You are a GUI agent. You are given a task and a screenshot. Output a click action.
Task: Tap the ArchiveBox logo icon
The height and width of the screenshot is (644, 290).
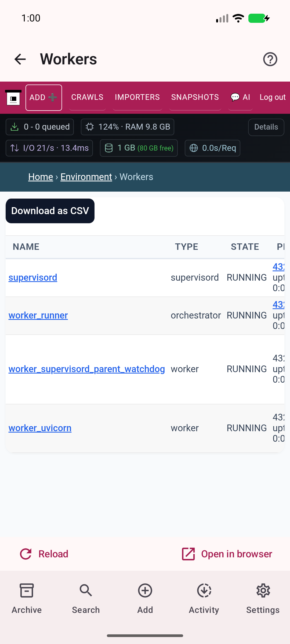(x=13, y=98)
